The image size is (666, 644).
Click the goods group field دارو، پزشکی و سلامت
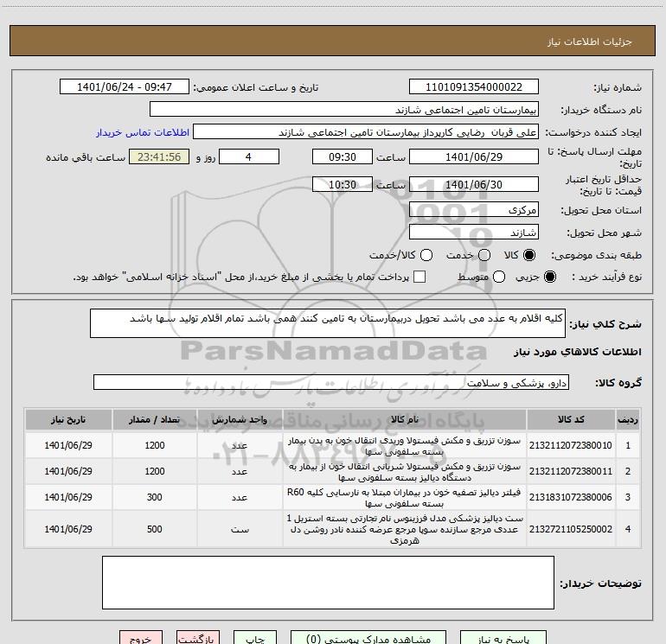coord(331,382)
